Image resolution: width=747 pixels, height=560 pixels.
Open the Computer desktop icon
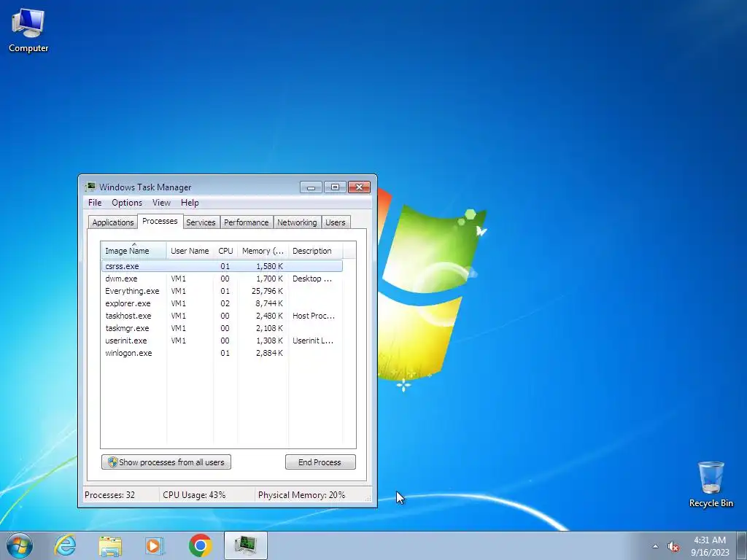(28, 31)
